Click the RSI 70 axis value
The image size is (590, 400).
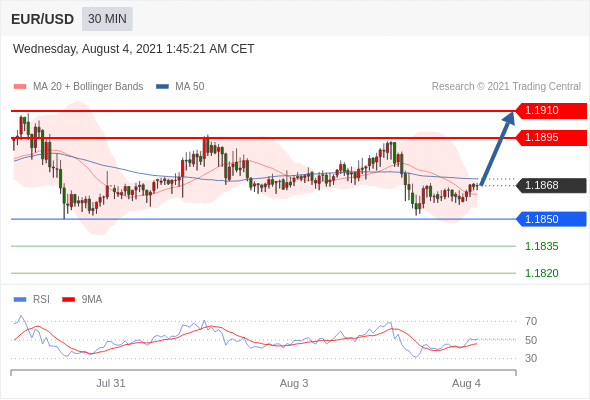point(531,321)
